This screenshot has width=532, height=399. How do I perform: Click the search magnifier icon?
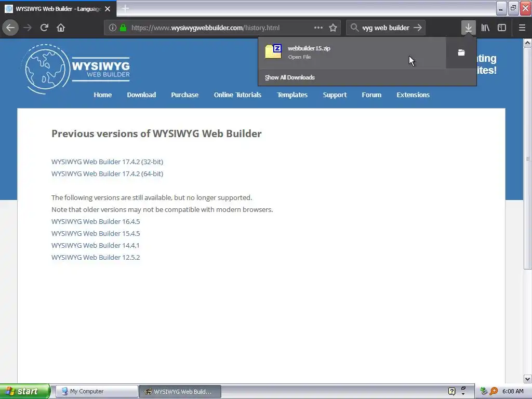click(354, 28)
